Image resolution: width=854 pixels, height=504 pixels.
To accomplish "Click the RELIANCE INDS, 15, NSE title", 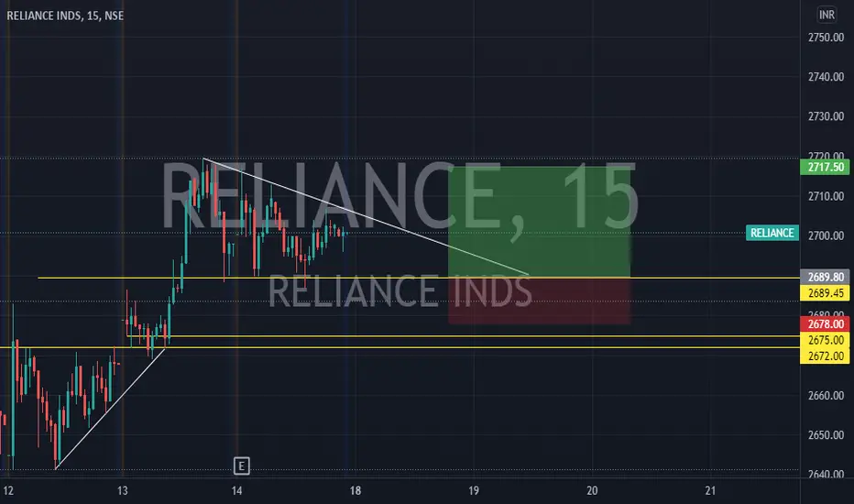I will (x=65, y=16).
